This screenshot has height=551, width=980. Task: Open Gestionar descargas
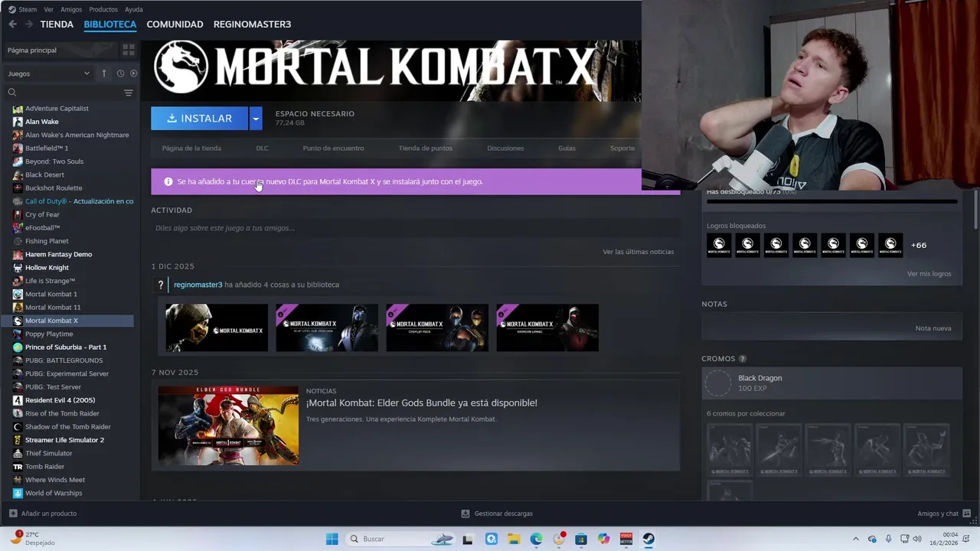497,514
